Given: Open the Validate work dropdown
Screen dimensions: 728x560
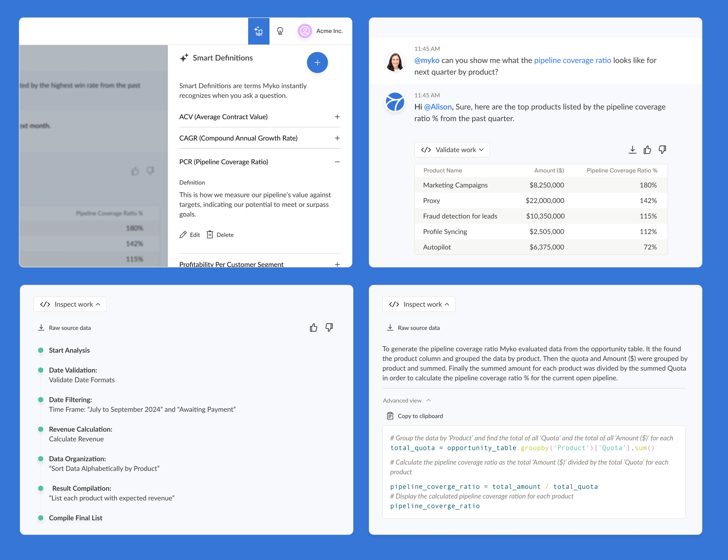Looking at the screenshot, I should [x=452, y=150].
